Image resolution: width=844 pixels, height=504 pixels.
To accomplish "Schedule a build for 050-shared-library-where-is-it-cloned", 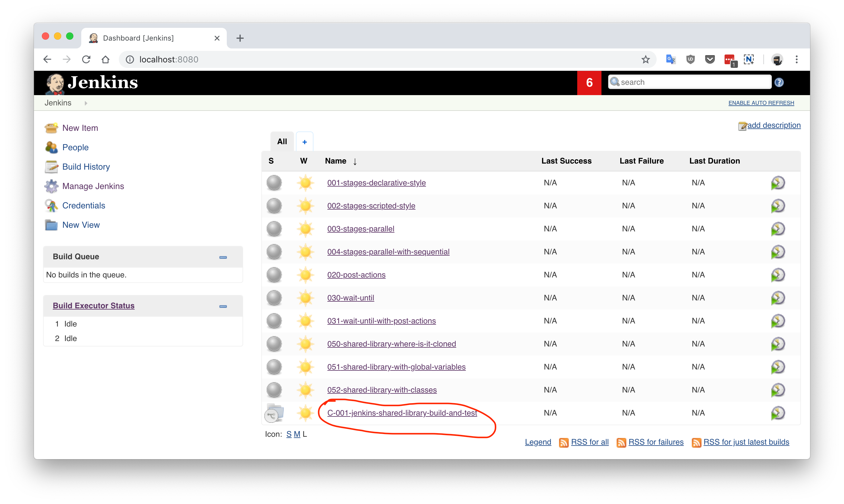I will [x=778, y=344].
